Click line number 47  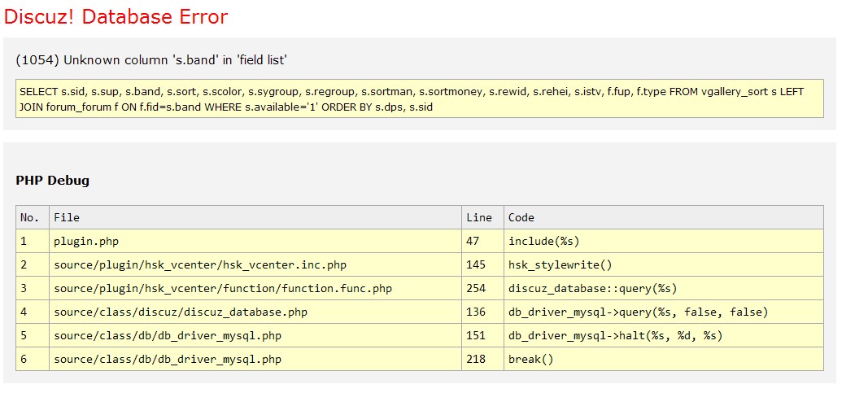coord(482,242)
